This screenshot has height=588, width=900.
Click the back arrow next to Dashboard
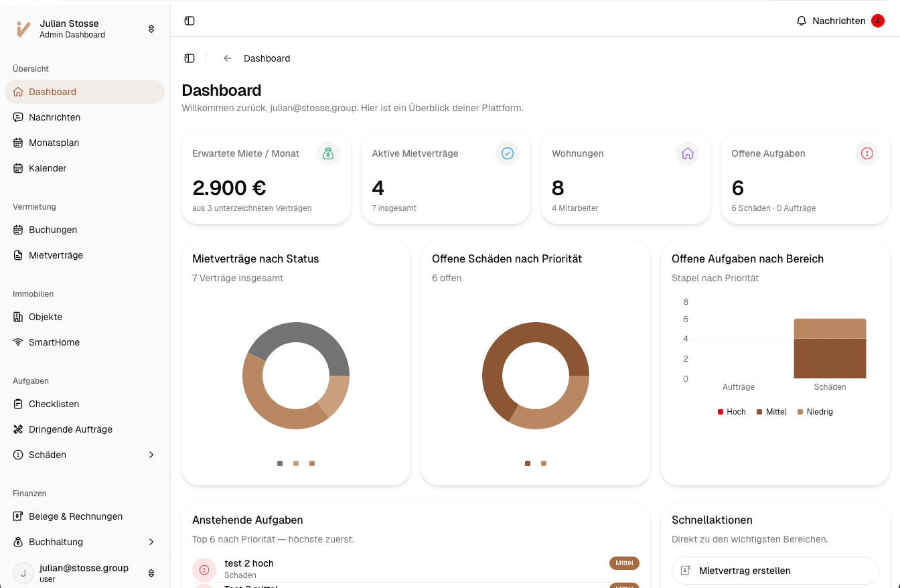tap(228, 58)
